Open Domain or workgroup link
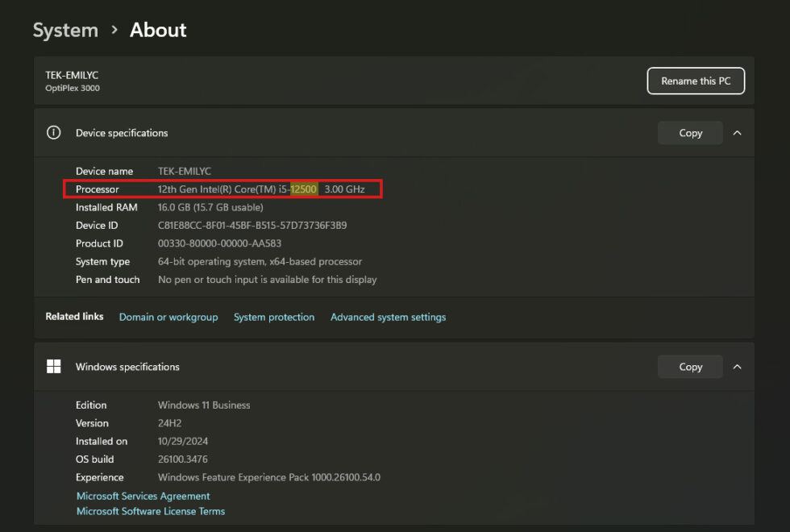790x532 pixels. click(168, 318)
